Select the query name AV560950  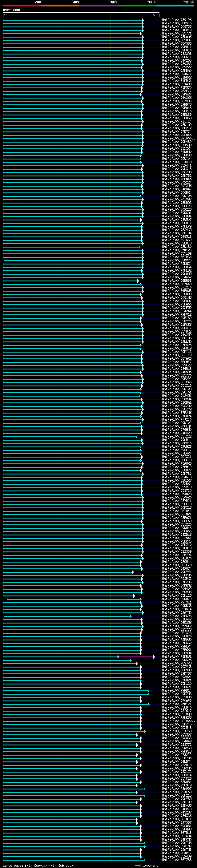point(11,10)
